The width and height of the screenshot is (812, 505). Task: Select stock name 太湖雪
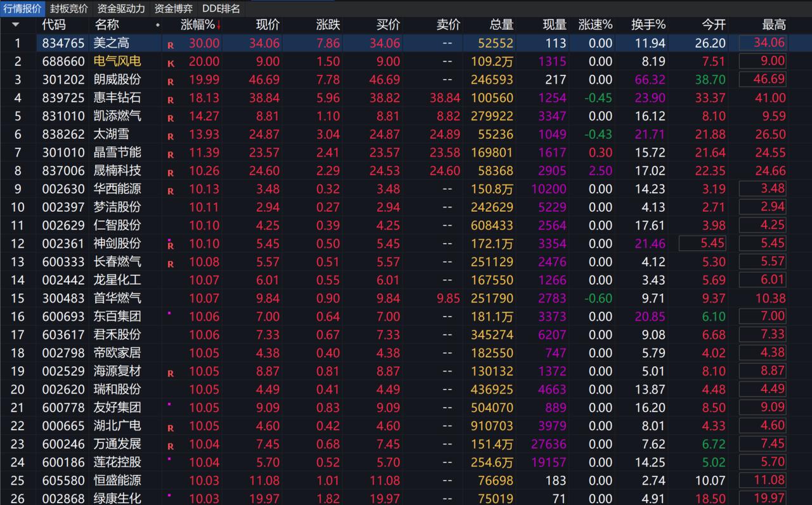[111, 134]
